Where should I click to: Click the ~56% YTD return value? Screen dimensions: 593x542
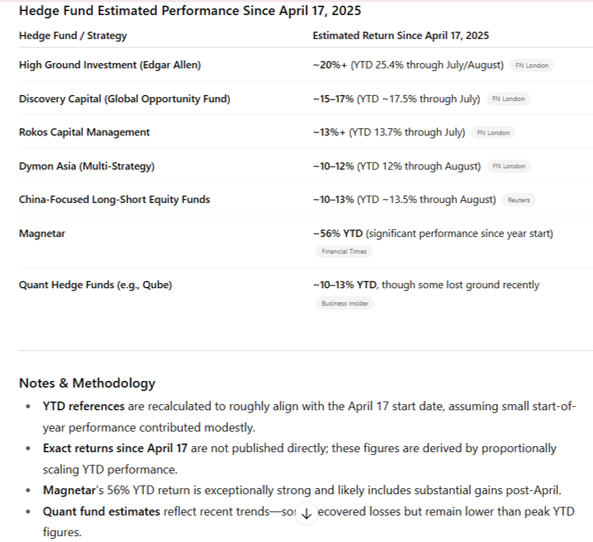pyautogui.click(x=338, y=233)
